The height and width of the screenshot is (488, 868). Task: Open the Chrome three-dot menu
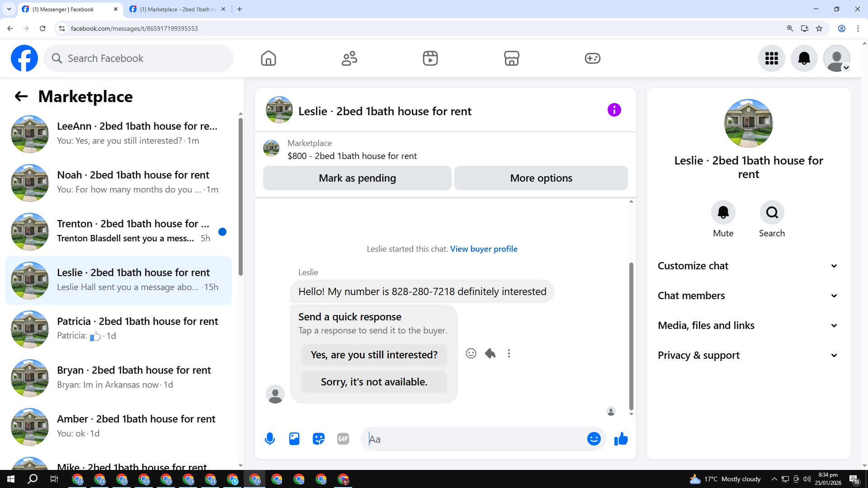pos(858,28)
